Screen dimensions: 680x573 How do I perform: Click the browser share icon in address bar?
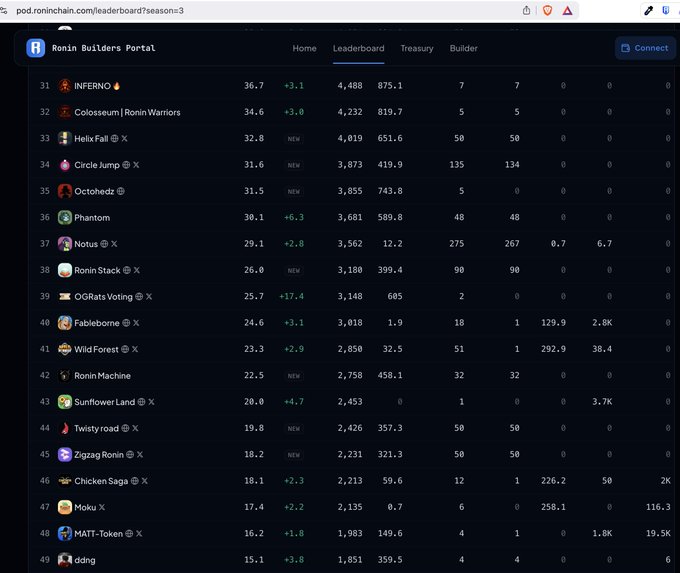(x=526, y=10)
